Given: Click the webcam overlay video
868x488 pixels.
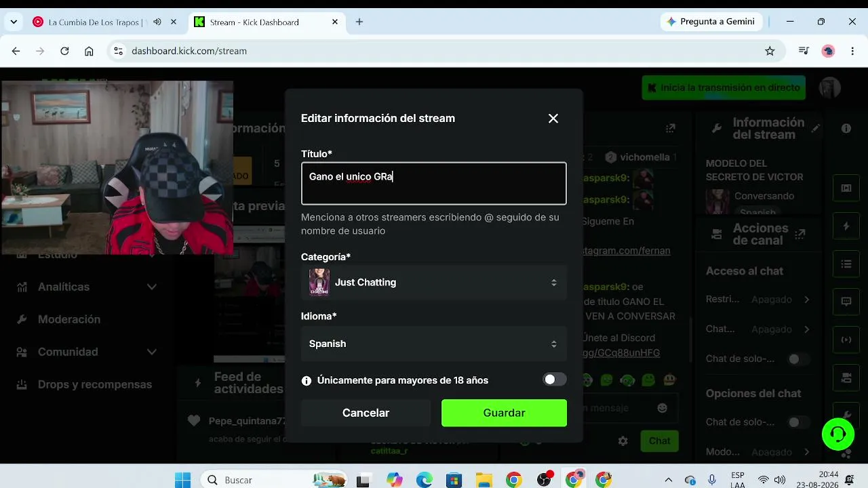Looking at the screenshot, I should click(117, 167).
